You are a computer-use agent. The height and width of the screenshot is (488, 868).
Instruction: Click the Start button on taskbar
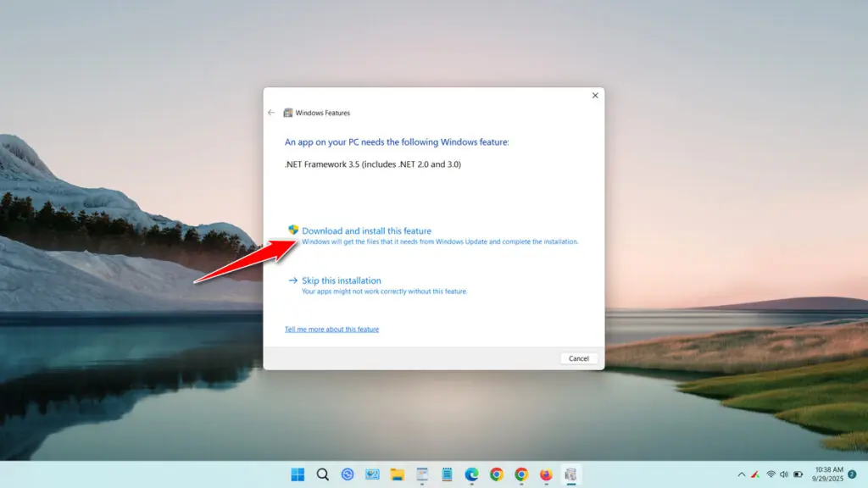[298, 474]
